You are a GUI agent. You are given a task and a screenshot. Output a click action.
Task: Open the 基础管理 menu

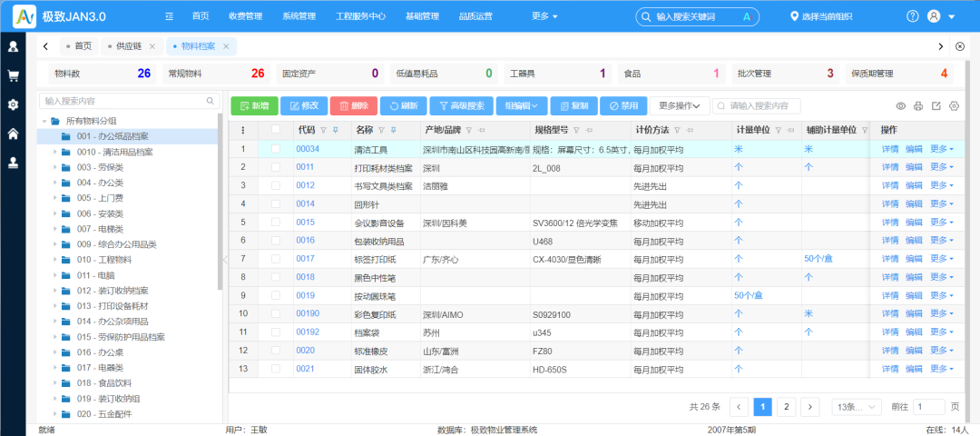coord(422,17)
